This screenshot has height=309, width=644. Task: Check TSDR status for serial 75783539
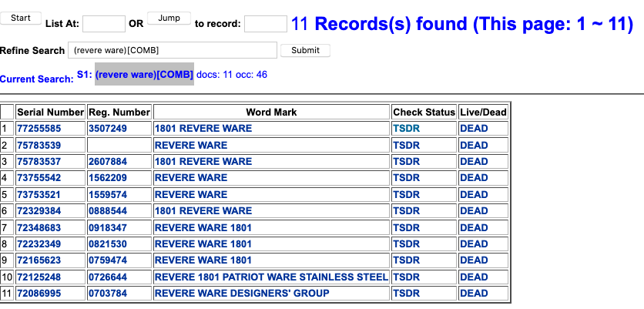tap(407, 145)
